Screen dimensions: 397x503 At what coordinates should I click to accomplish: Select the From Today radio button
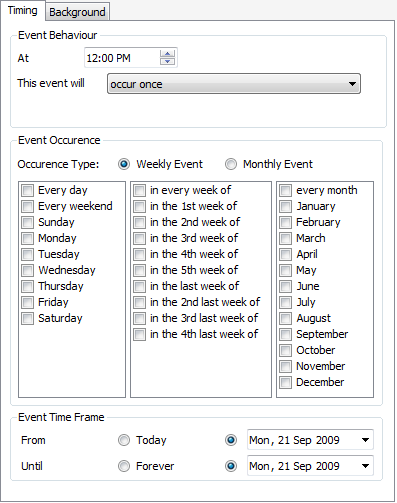click(124, 440)
